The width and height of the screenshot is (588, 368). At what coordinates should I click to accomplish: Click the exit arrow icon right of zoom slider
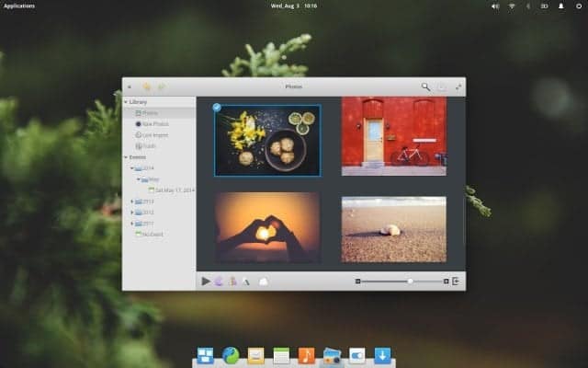point(456,281)
